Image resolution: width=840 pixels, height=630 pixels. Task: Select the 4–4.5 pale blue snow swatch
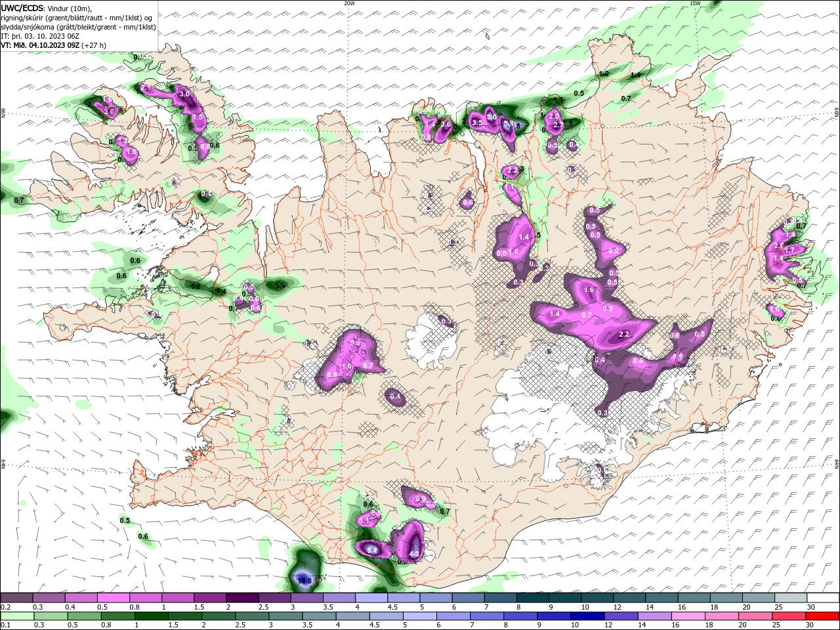pos(371,597)
